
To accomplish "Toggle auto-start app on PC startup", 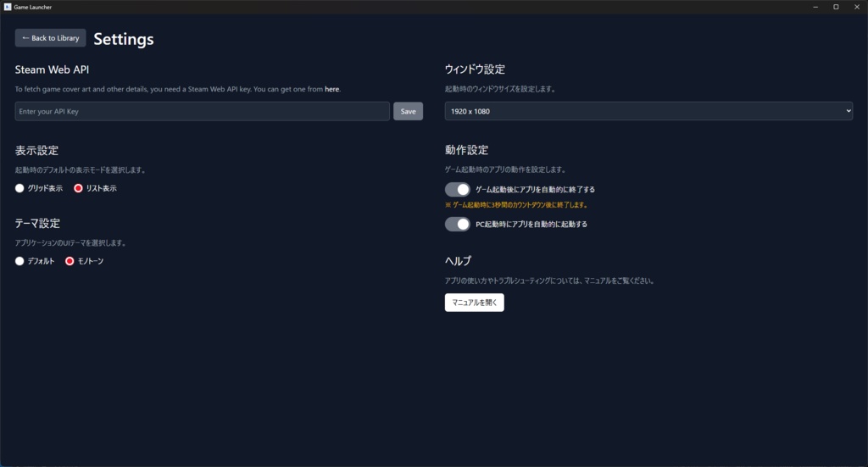I will click(x=457, y=224).
